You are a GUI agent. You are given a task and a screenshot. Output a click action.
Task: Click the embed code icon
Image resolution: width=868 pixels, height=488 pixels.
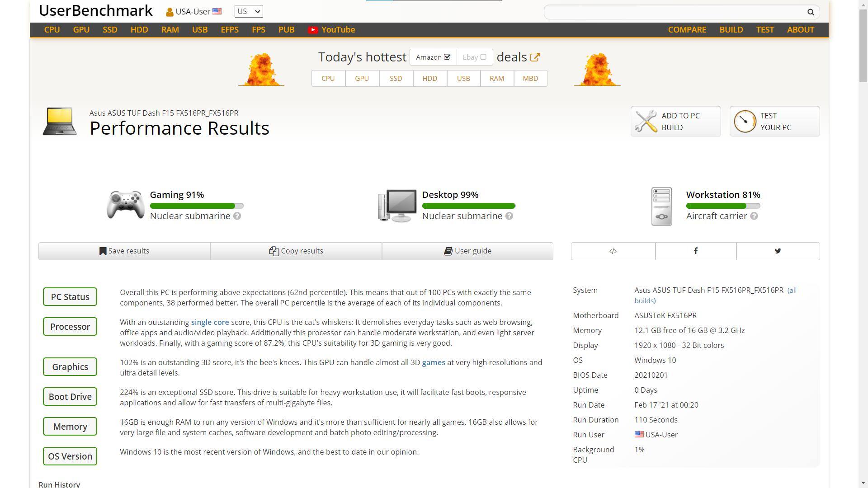click(x=613, y=251)
